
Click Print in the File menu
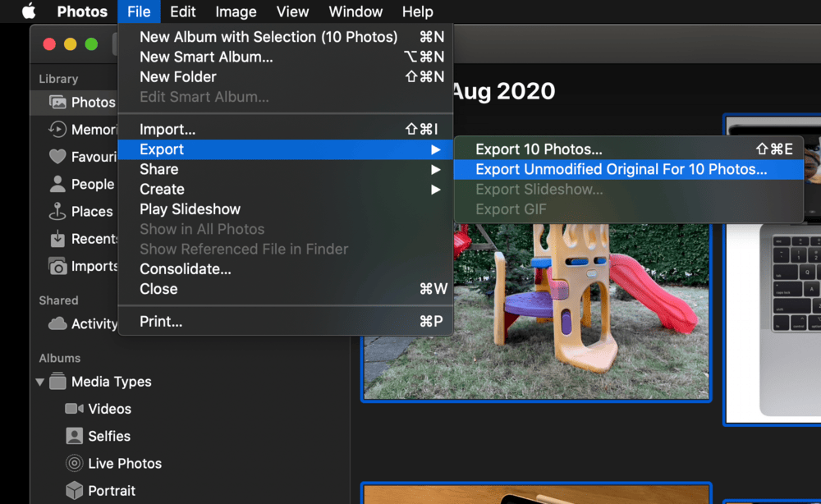coord(162,321)
